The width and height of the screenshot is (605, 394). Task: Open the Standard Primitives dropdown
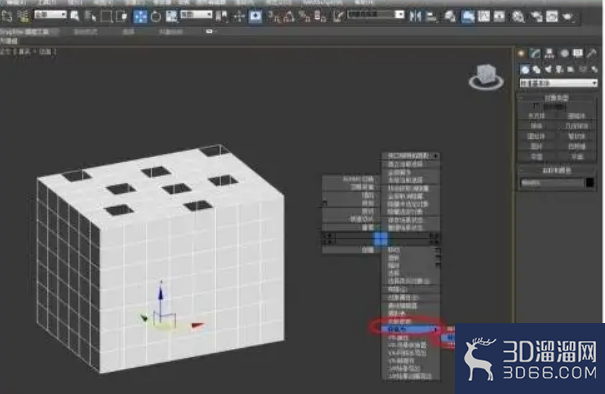pos(558,83)
